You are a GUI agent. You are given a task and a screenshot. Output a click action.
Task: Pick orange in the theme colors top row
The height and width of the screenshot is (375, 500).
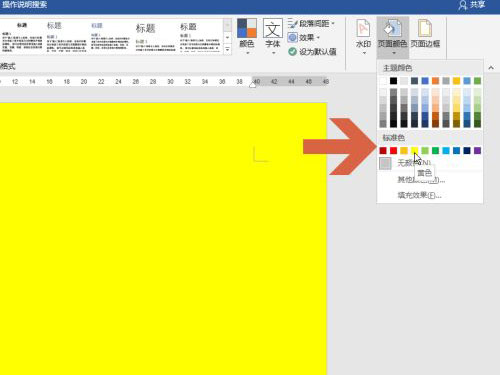435,81
